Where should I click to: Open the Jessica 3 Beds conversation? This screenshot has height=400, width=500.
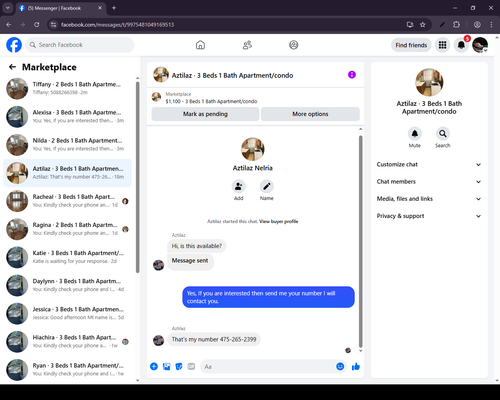tap(67, 313)
